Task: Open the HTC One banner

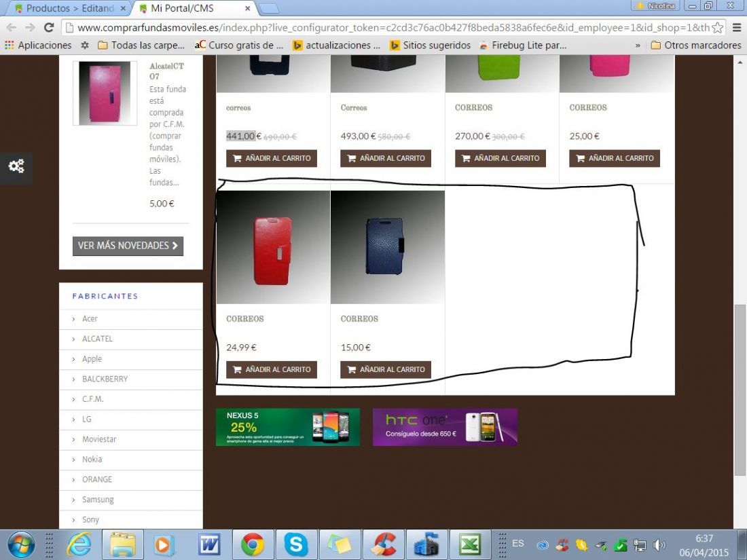Action: click(445, 427)
